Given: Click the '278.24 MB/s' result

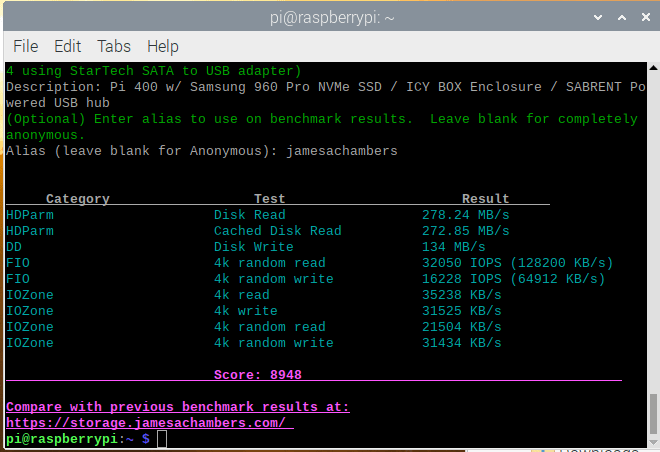Looking at the screenshot, I should [x=466, y=215].
